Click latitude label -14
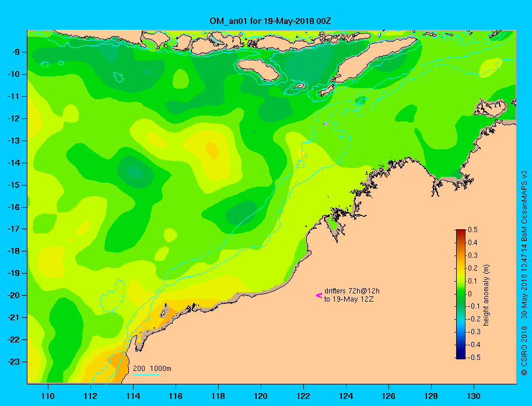The image size is (532, 406). [x=13, y=163]
